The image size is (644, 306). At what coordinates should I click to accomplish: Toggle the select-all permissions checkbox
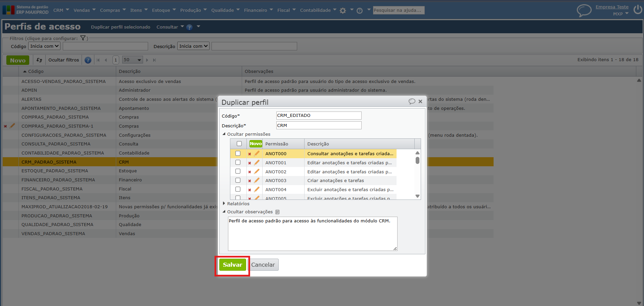coord(239,144)
